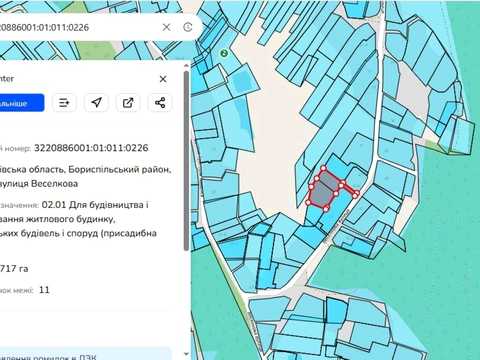The width and height of the screenshot is (480, 360).
Task: Click the rightmost red vertex of the selected parcel
Action: click(356, 194)
